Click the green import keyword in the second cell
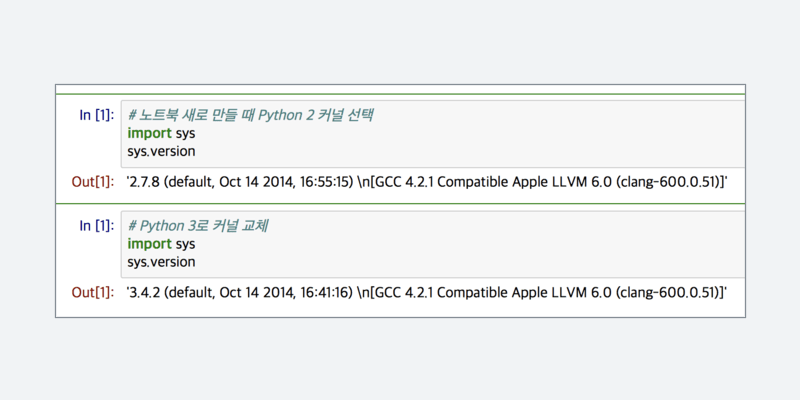The width and height of the screenshot is (800, 400). click(x=149, y=244)
